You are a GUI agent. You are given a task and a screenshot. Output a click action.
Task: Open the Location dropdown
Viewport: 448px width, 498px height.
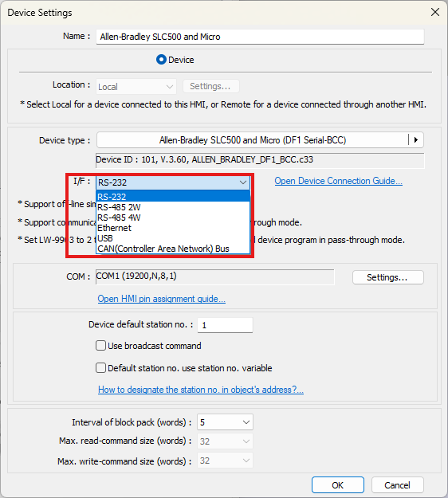(x=136, y=86)
